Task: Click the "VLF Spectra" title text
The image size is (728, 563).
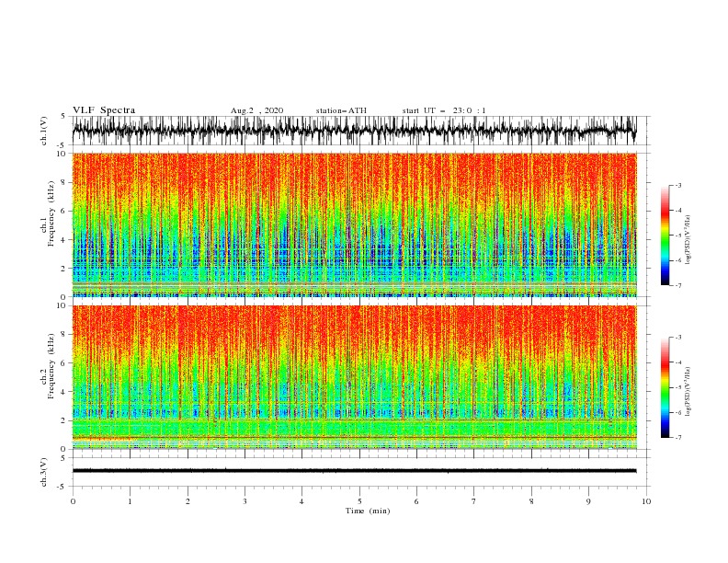Action: [x=104, y=110]
